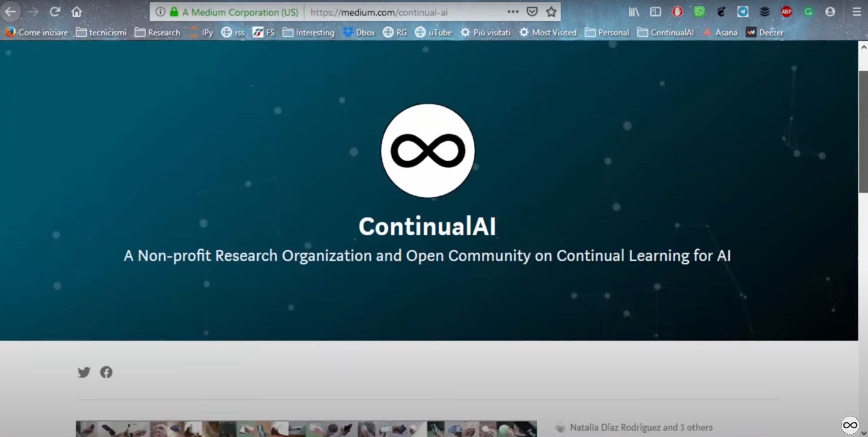Click the green padlock security icon
868x437 pixels.
click(174, 12)
